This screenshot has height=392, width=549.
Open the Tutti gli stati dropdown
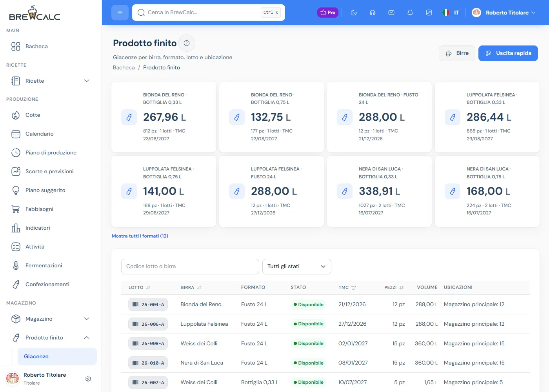pyautogui.click(x=297, y=267)
